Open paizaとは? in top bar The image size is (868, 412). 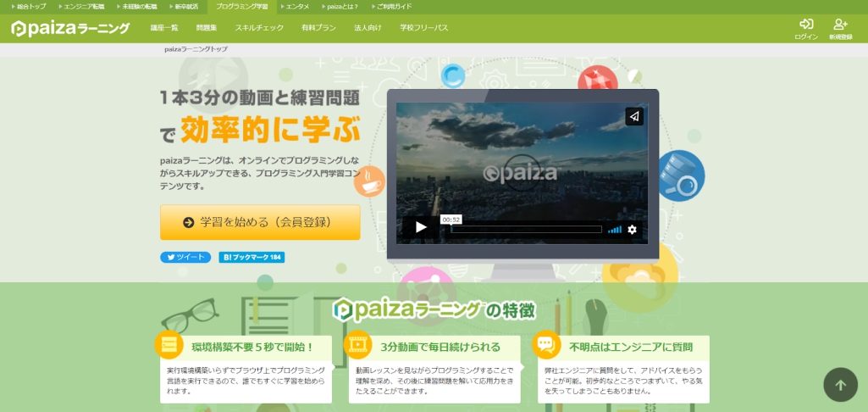point(340,7)
